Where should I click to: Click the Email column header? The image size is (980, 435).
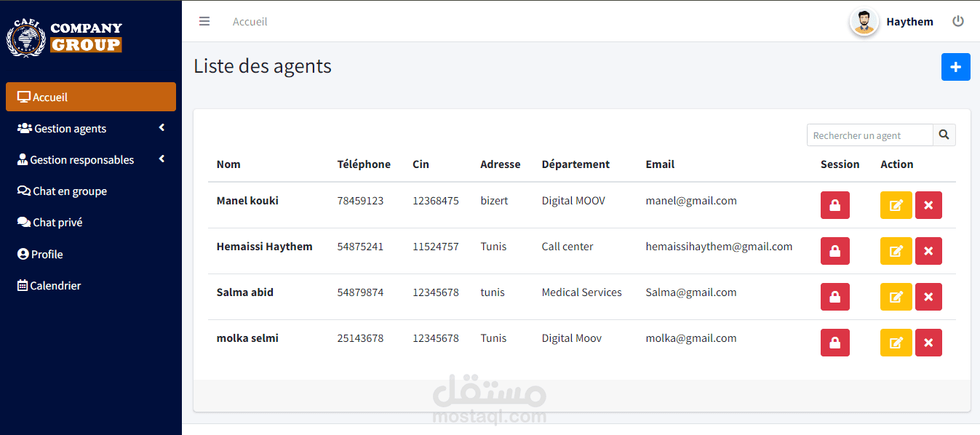[660, 164]
